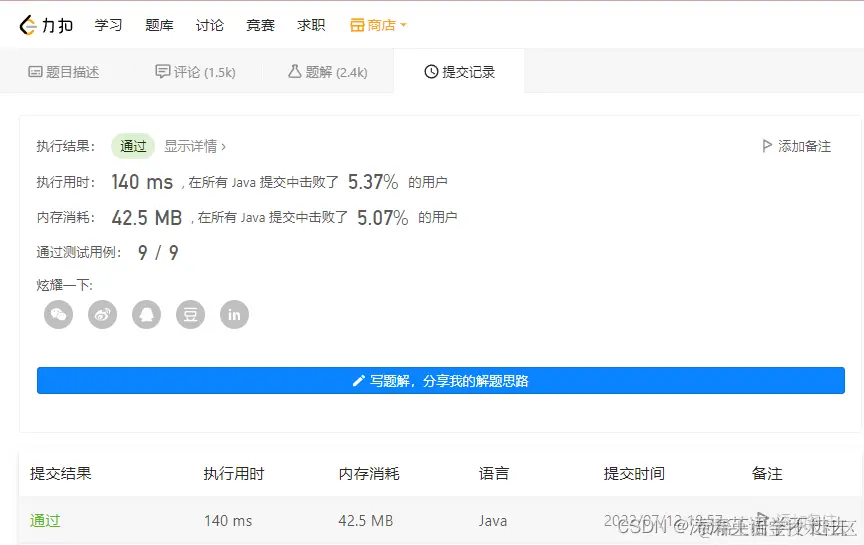Open the 竞赛 menu item
The height and width of the screenshot is (545, 864).
pyautogui.click(x=260, y=25)
